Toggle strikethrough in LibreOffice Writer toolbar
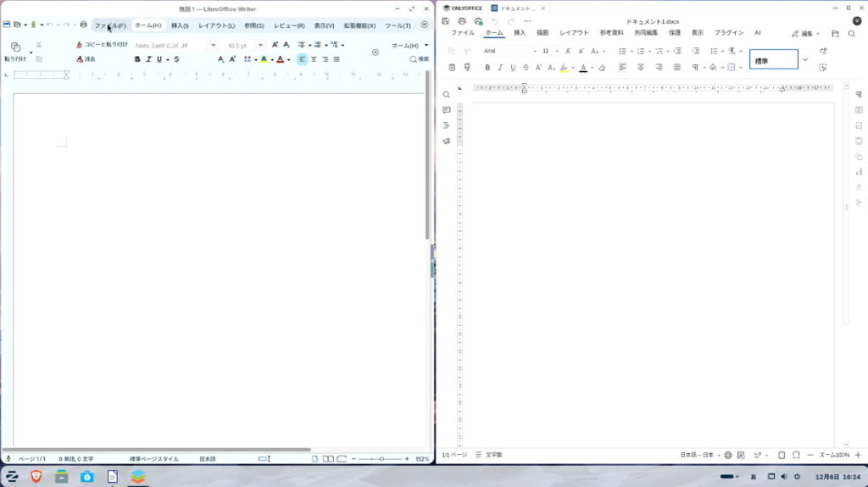 [x=176, y=59]
